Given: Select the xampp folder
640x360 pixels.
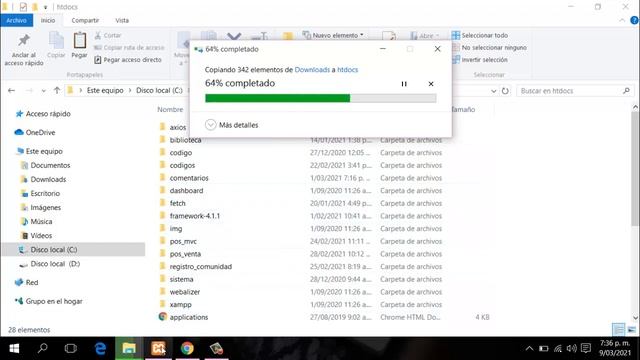Looking at the screenshot, I should 180,304.
